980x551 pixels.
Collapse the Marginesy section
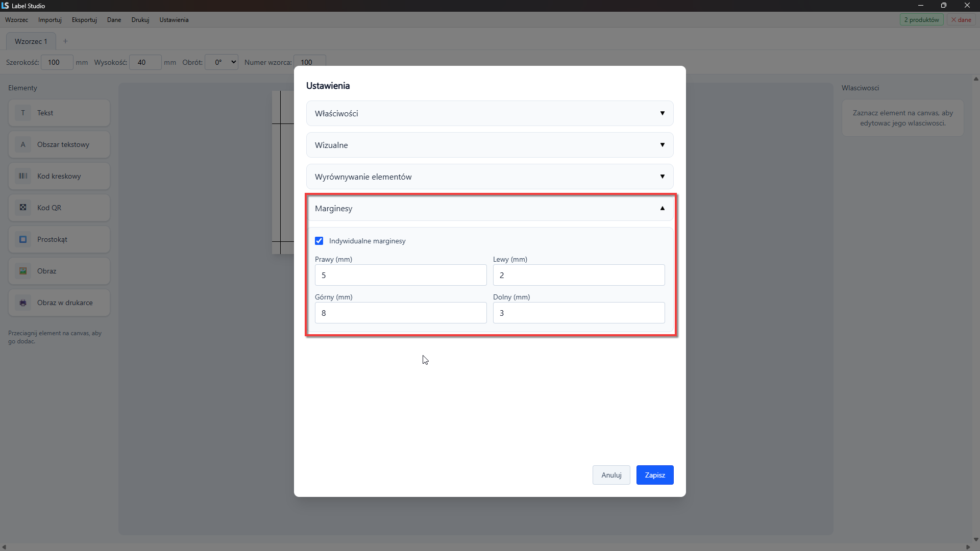(x=489, y=208)
